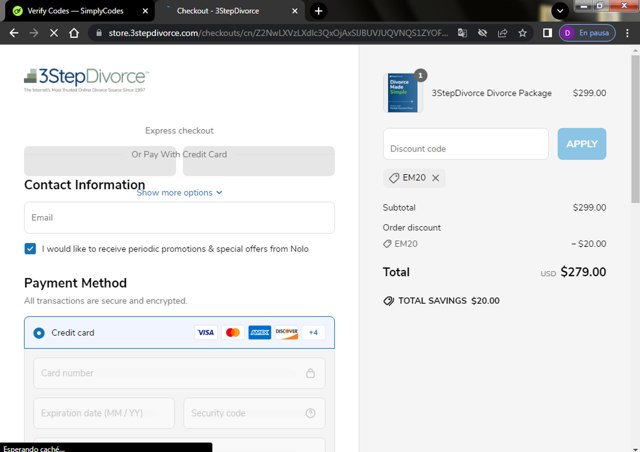The width and height of the screenshot is (640, 452).
Task: Switch to Verify Codes — SimplyCodes tab
Action: (76, 11)
